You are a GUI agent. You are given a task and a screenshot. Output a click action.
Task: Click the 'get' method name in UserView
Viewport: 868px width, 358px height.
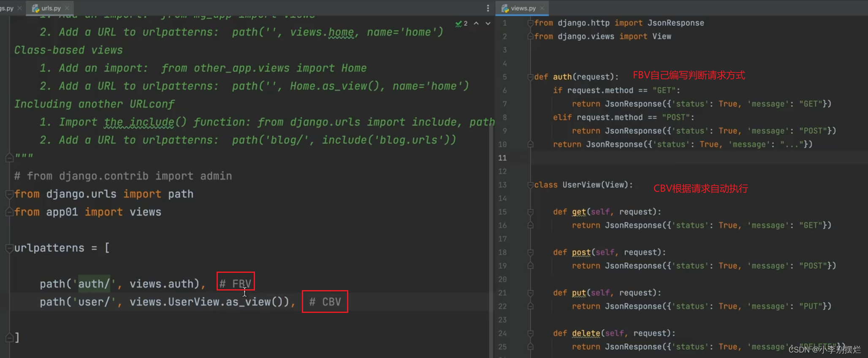pos(579,212)
